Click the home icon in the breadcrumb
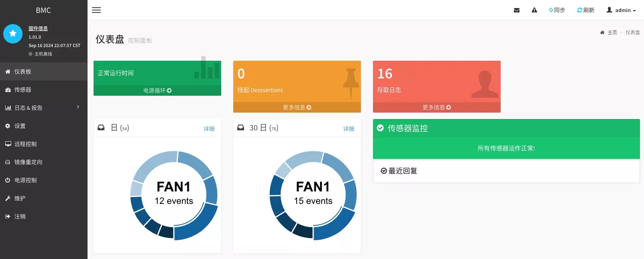Viewport: 644px width, 259px height. (602, 33)
